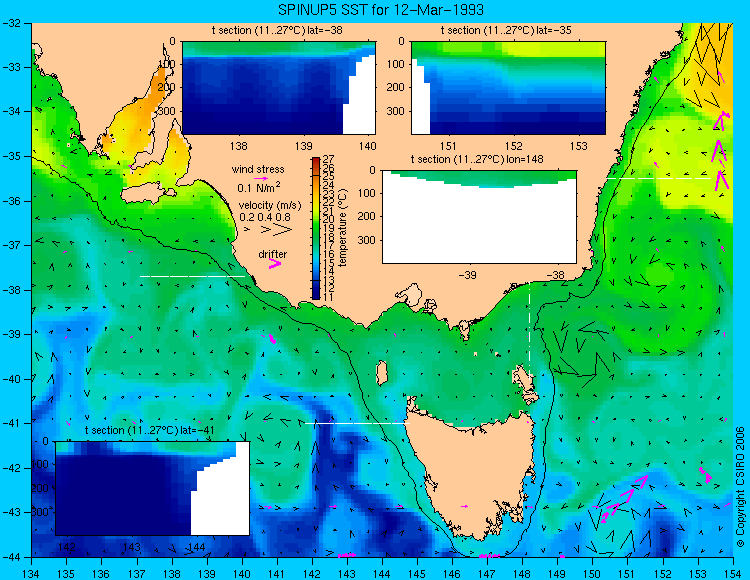Screen dimensions: 750x580
Task: Click the Tasmania landmass on the map
Action: coord(471,473)
